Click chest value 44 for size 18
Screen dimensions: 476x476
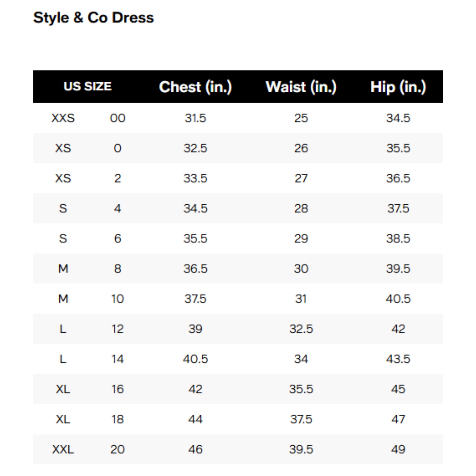(x=195, y=419)
